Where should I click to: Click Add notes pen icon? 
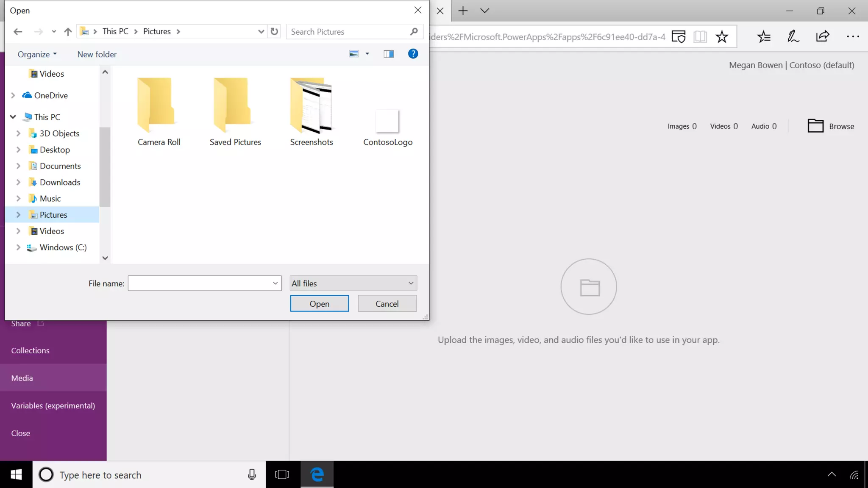pos(793,37)
